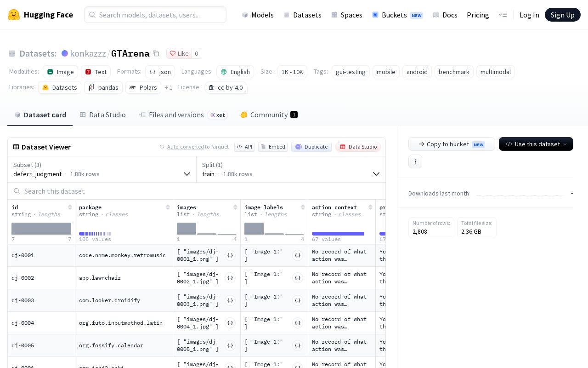The image size is (588, 368).
Task: Sort by the package column arrows
Action: (168, 207)
